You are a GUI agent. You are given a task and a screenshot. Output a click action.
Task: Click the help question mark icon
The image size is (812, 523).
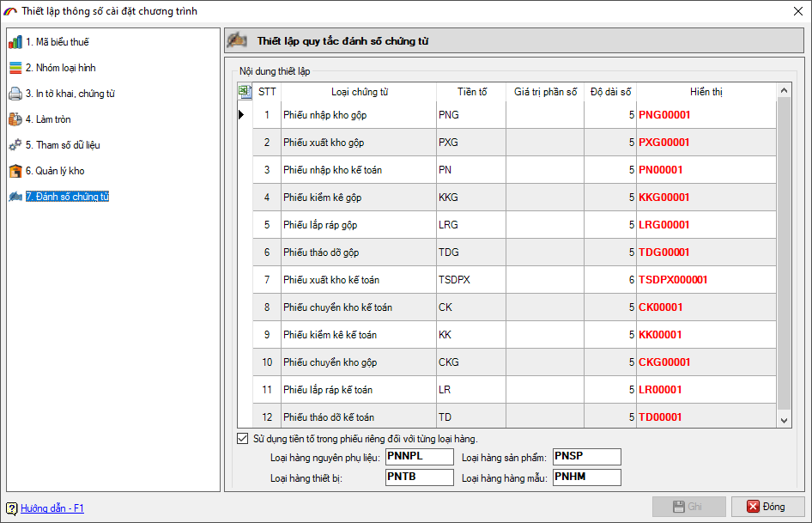(x=11, y=508)
